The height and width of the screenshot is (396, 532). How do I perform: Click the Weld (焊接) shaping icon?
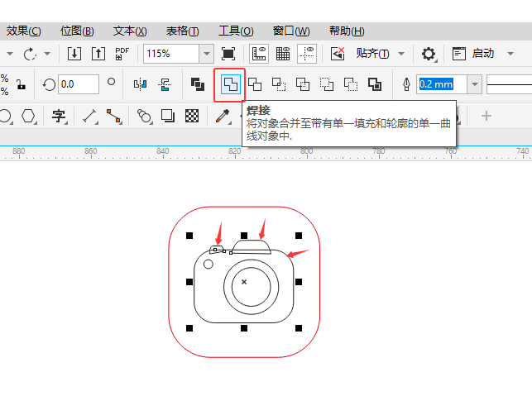pos(230,84)
